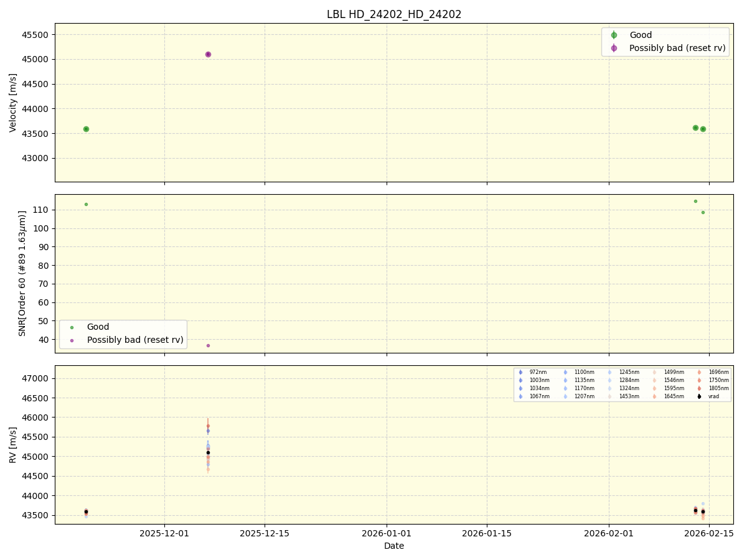Click the earliest green velocity data point
This screenshot has width=747, height=560.
click(86, 129)
